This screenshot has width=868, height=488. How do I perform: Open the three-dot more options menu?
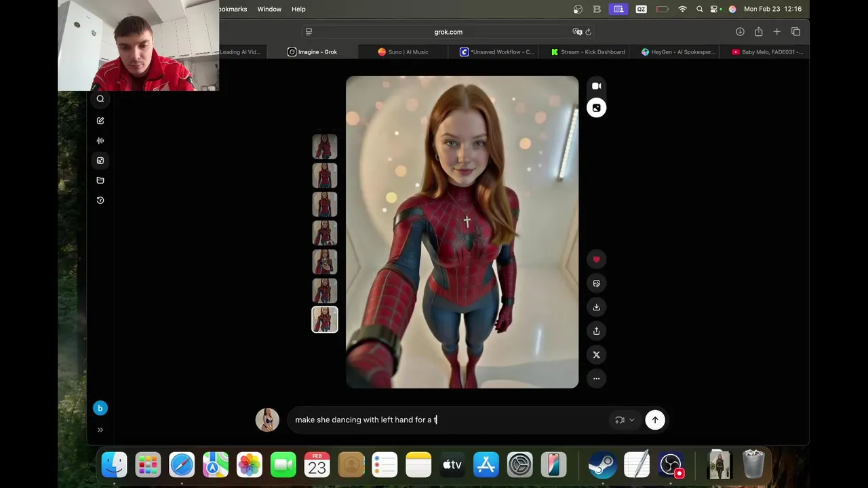[x=597, y=379]
